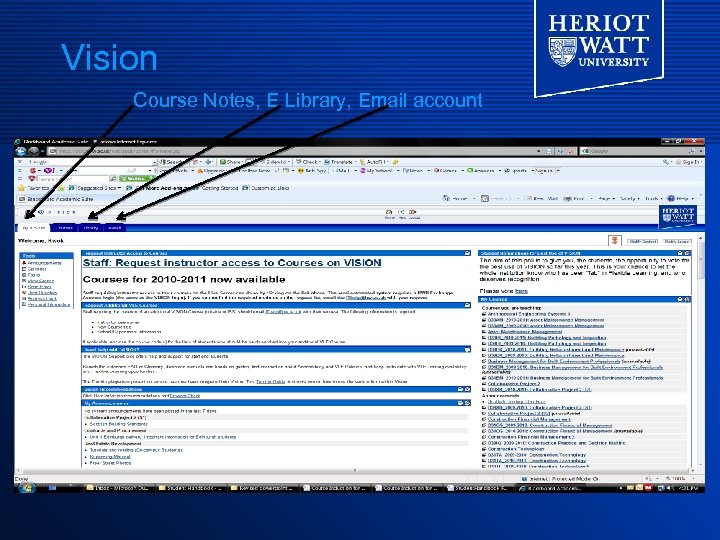Click AutoFill on the Google Toolbar
Viewport: 720px width, 540px height.
375,162
